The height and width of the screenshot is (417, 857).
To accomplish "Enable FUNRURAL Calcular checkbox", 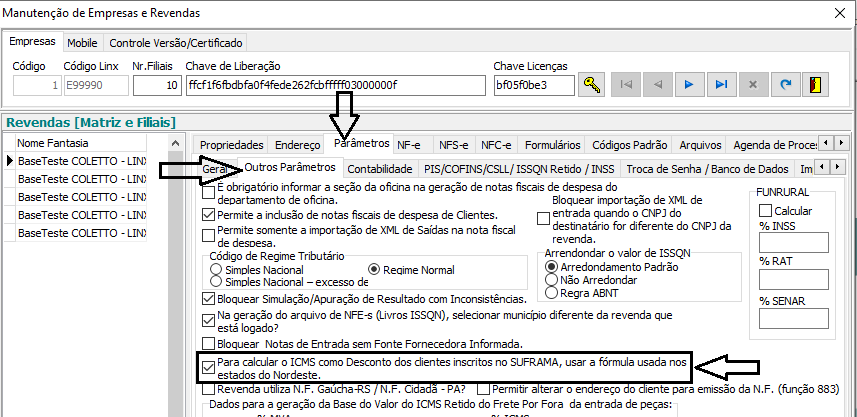I will tap(765, 210).
